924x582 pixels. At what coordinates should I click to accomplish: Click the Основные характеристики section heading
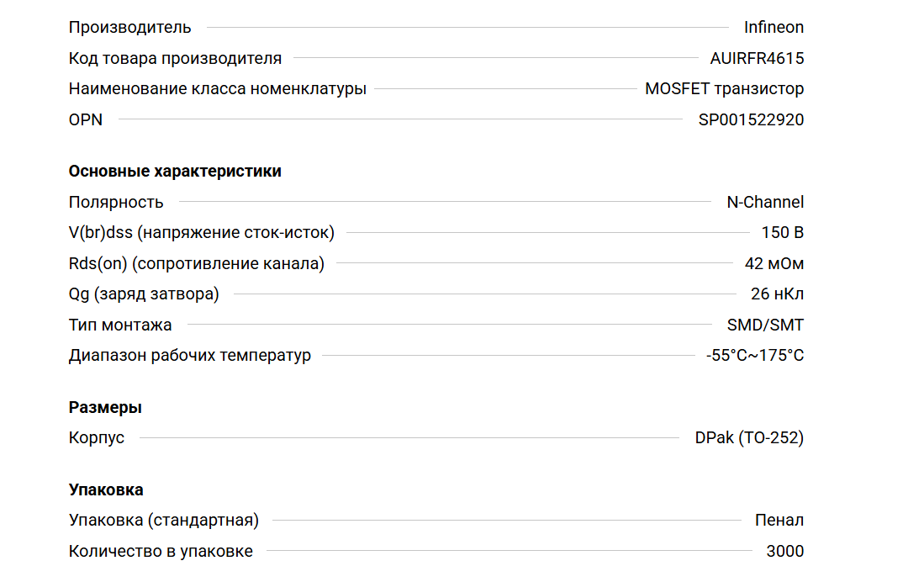pyautogui.click(x=175, y=171)
